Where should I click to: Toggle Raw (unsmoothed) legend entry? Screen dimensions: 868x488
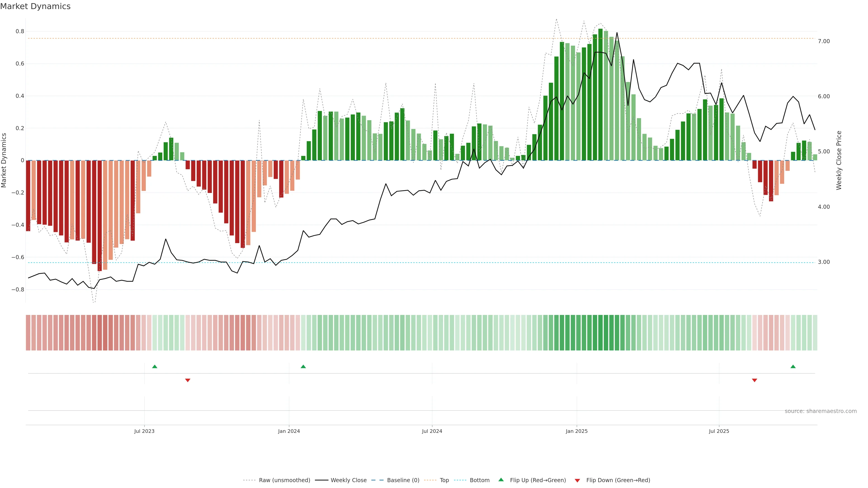[284, 480]
